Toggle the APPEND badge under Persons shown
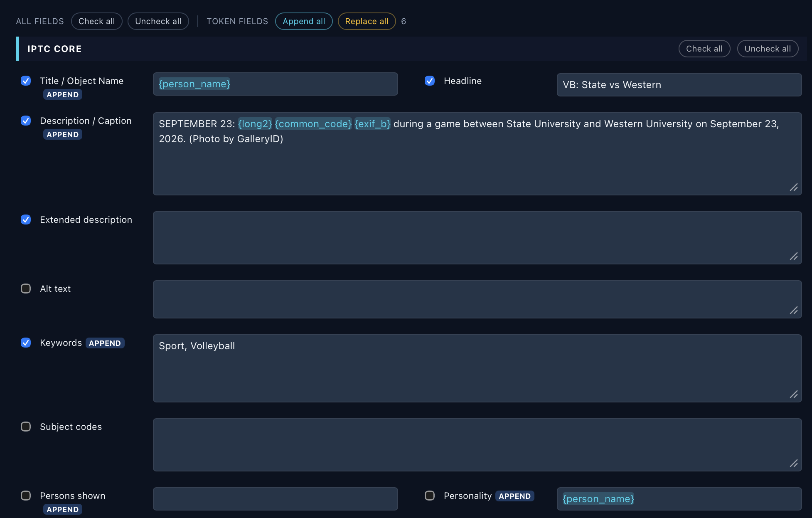The image size is (812, 518). tap(63, 510)
